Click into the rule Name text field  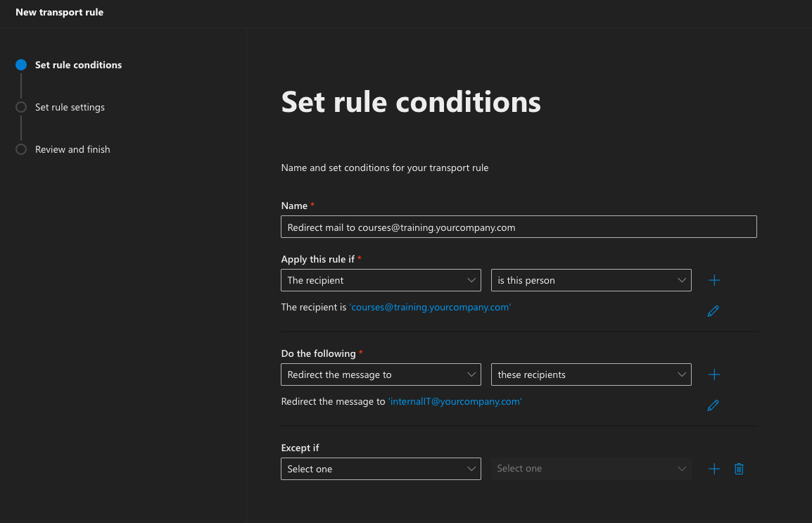tap(519, 227)
